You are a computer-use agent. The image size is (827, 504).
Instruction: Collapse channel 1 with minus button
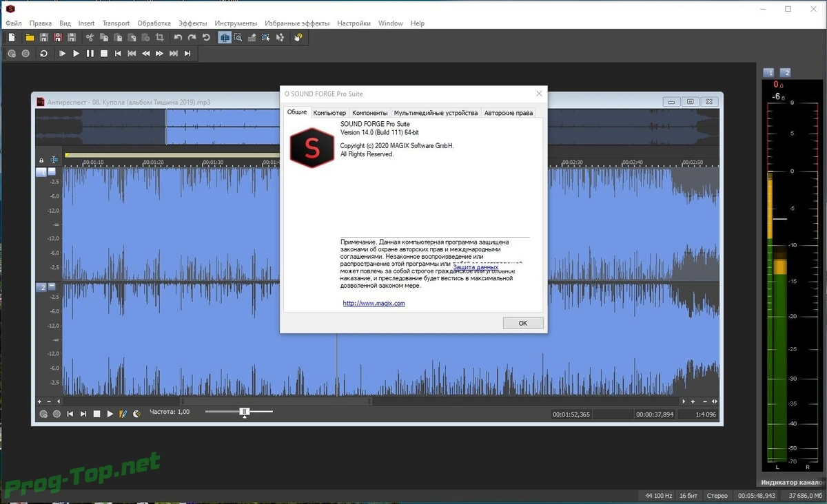coord(52,171)
